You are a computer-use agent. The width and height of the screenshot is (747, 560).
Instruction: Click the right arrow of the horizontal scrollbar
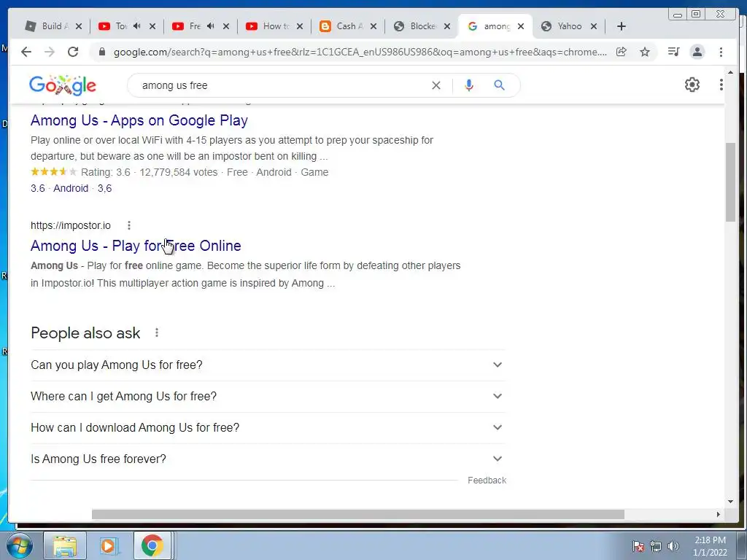(x=719, y=514)
